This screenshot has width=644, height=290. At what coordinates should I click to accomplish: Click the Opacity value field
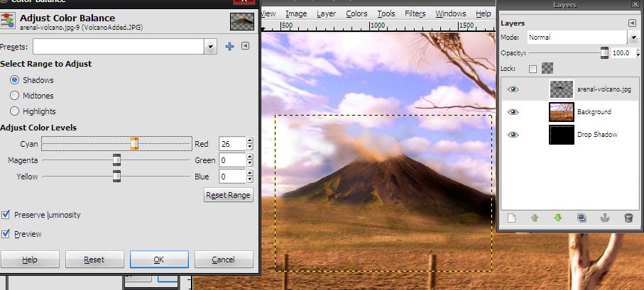[622, 53]
